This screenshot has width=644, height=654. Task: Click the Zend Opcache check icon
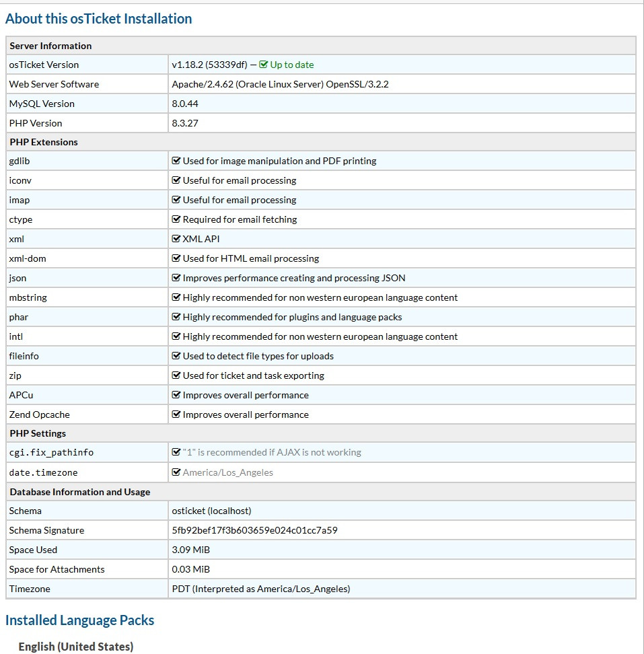point(176,414)
